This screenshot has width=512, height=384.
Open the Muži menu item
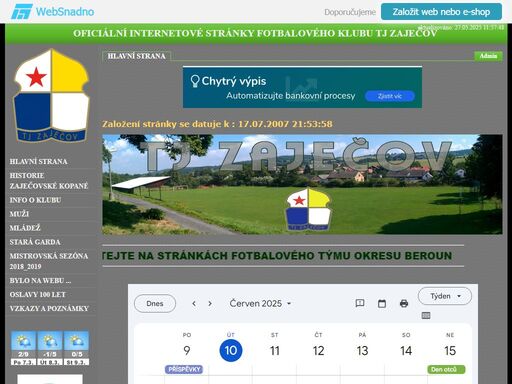[x=19, y=214]
